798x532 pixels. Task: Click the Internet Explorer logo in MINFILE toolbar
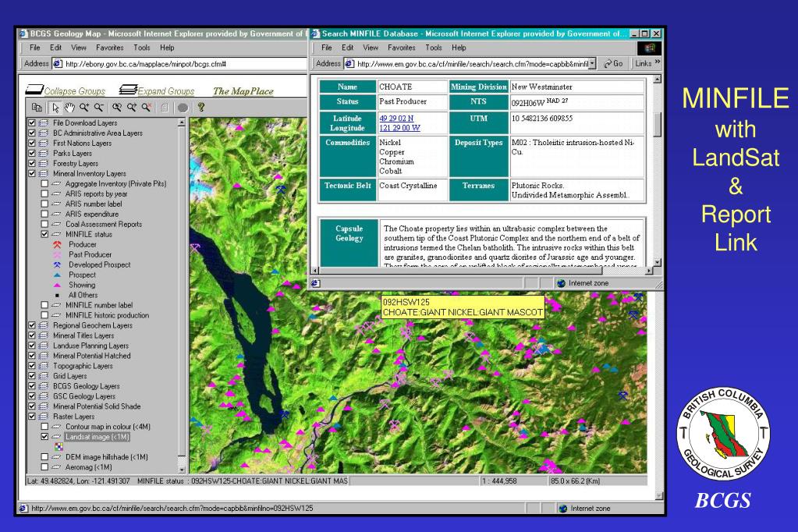click(x=649, y=48)
